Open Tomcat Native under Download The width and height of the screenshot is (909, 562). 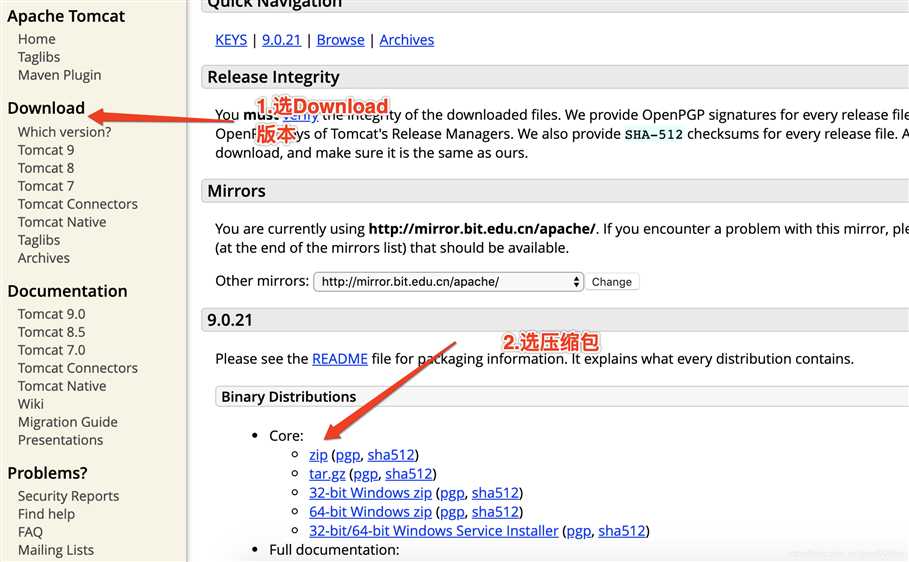point(62,222)
